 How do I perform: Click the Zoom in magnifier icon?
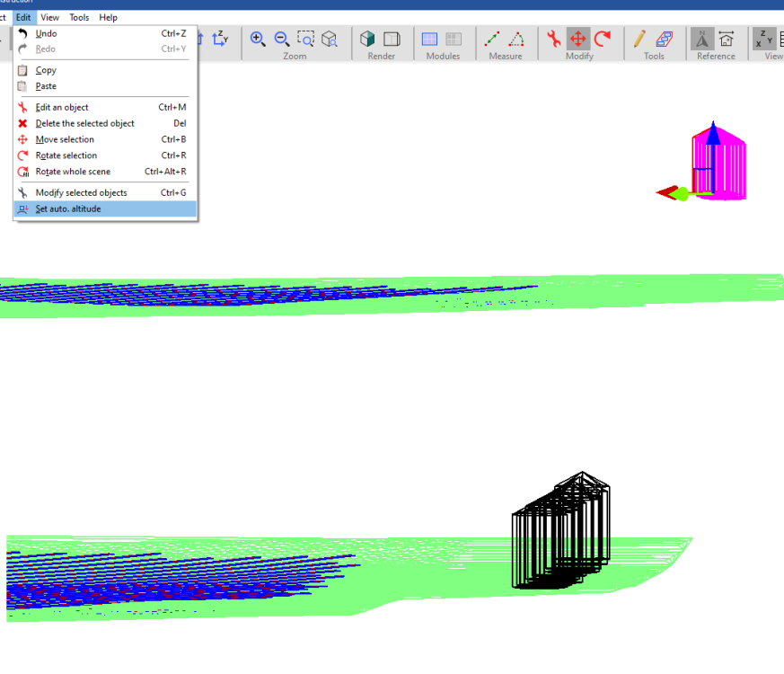(x=259, y=39)
